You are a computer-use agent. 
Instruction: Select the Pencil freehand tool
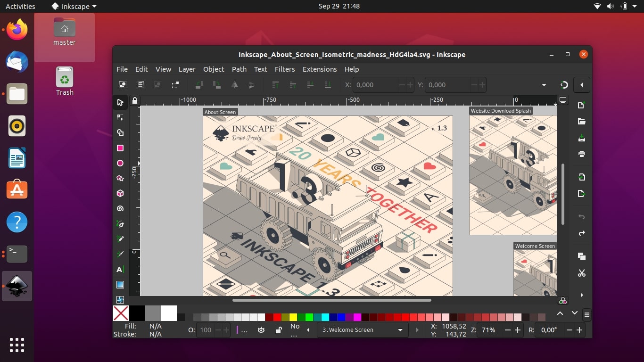[120, 239]
